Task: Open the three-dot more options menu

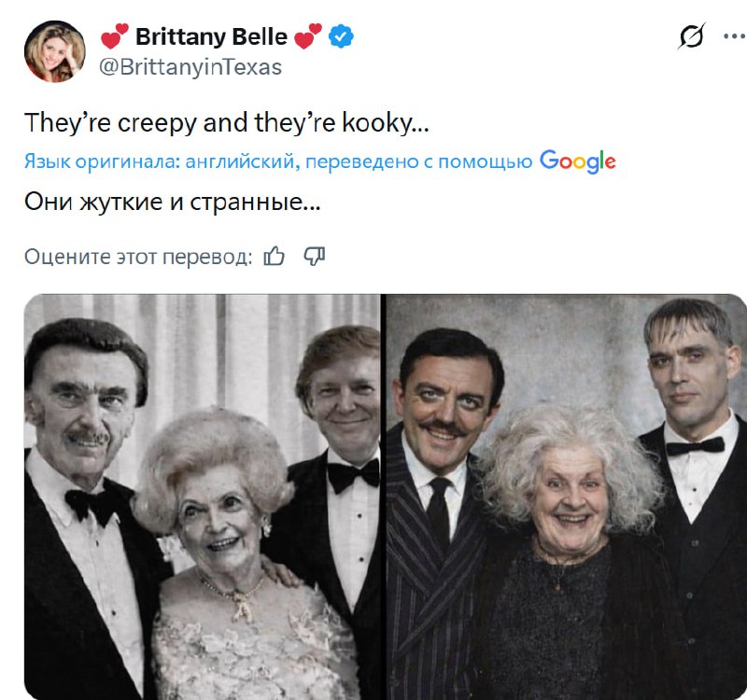Action: [x=734, y=37]
